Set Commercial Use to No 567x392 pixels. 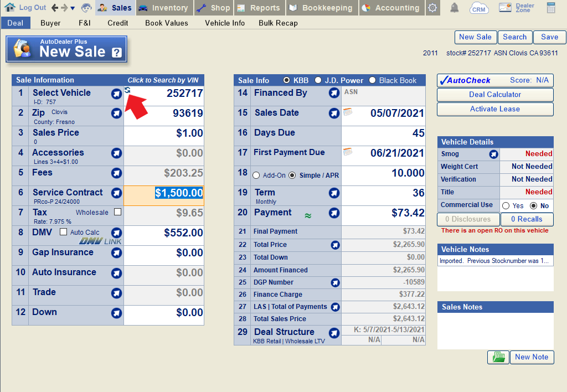coord(533,206)
